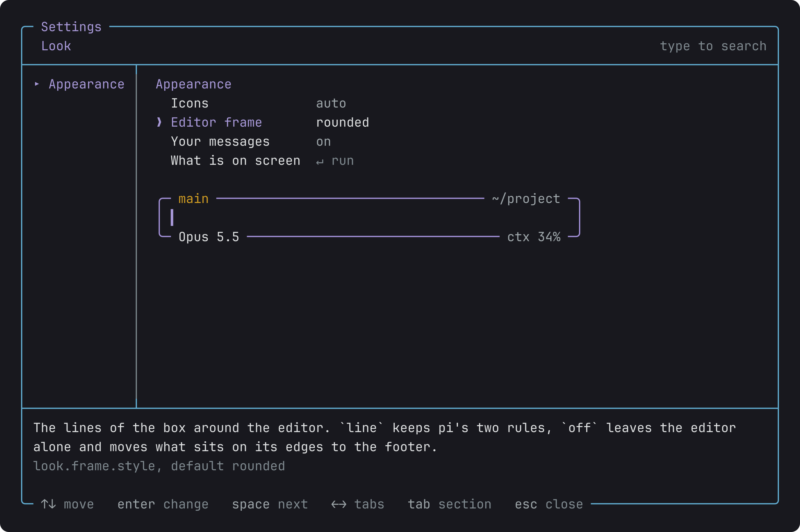Screen dimensions: 800x532
Task: Toggle Your messages value 'on'
Action: 323,142
